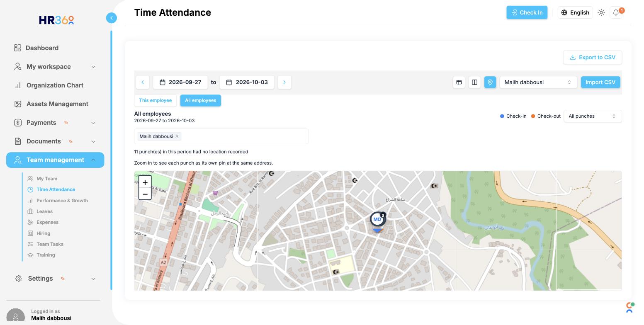Expand the Payments menu
Image resolution: width=644 pixels, height=325 pixels.
(55, 123)
